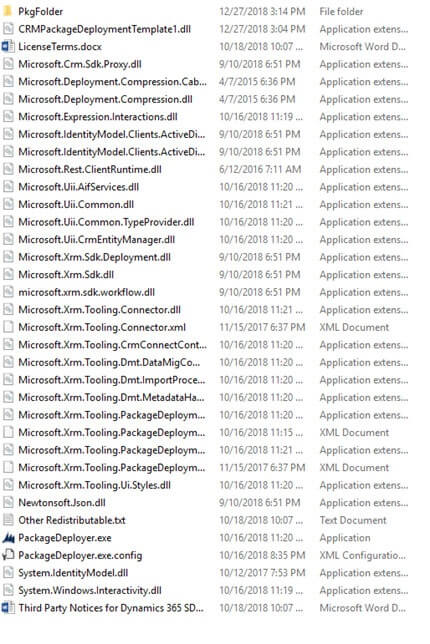
Task: Select file name Microsoft.Xrm.Tooling.Dmt.DataMigCo...
Action: [x=109, y=363]
